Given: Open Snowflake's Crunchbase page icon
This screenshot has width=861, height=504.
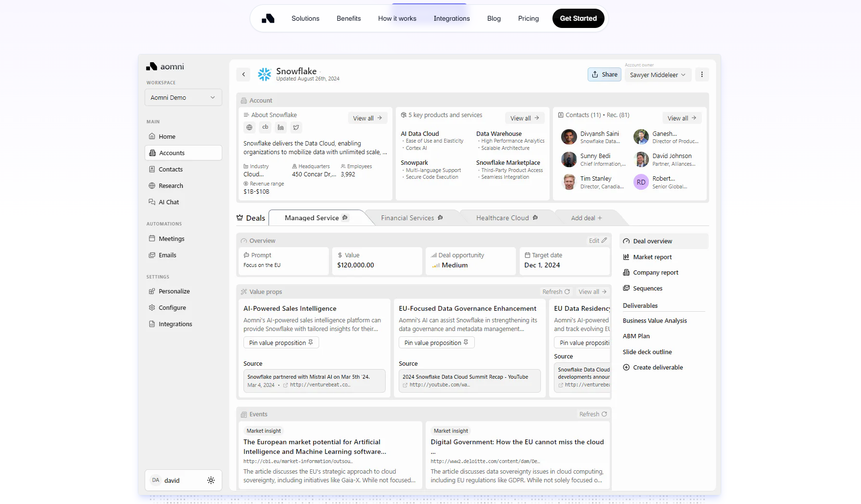Looking at the screenshot, I should 265,127.
